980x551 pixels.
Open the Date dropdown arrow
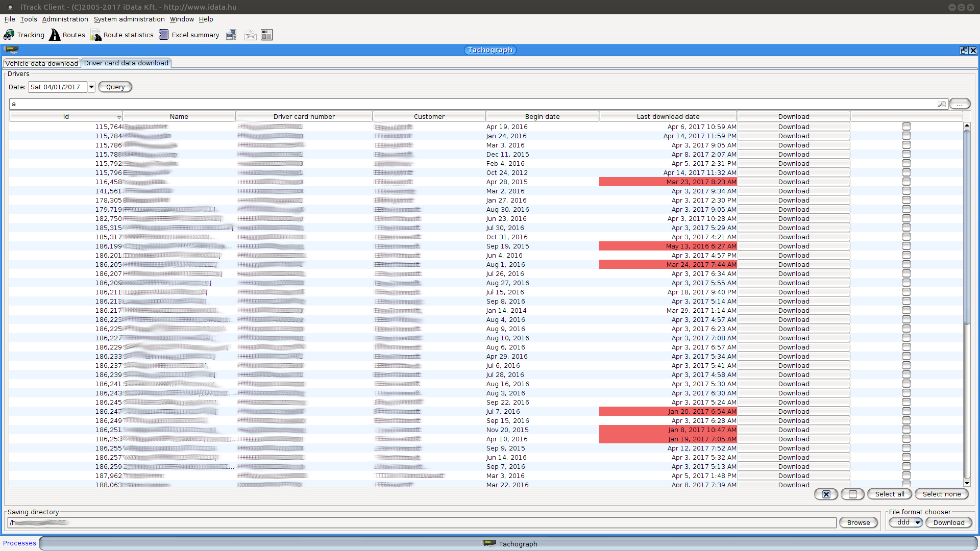pos(91,87)
